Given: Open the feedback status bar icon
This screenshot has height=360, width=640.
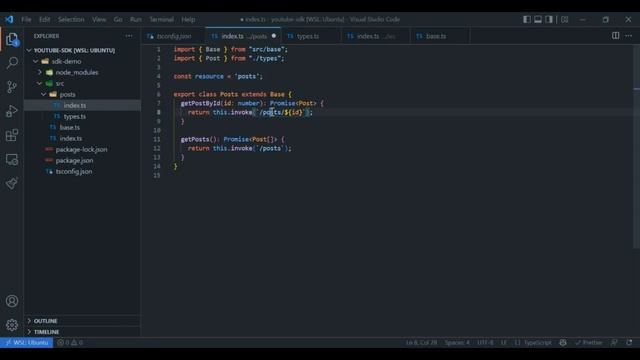Looking at the screenshot, I should (614, 342).
